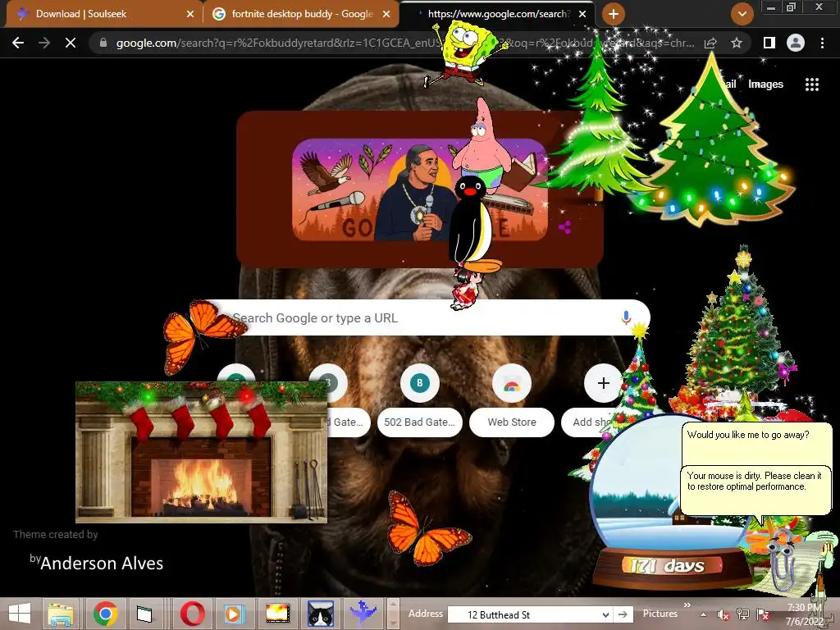Open media player taskbar icon

click(233, 614)
